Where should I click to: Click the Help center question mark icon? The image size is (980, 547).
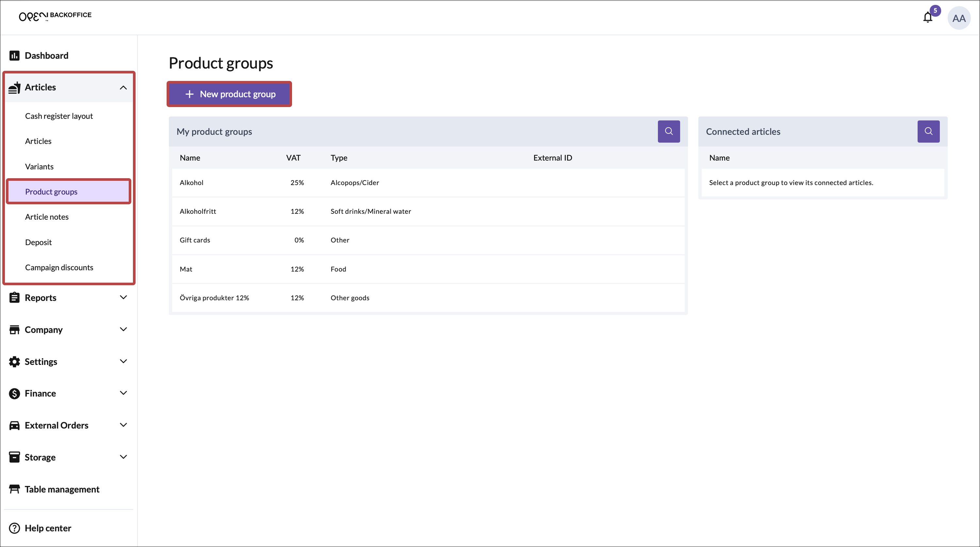pyautogui.click(x=14, y=528)
